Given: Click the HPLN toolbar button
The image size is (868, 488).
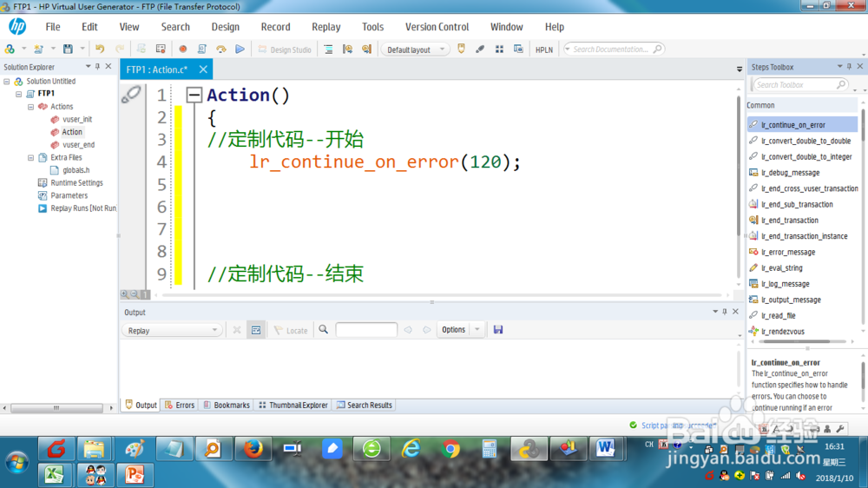Looking at the screenshot, I should [544, 49].
